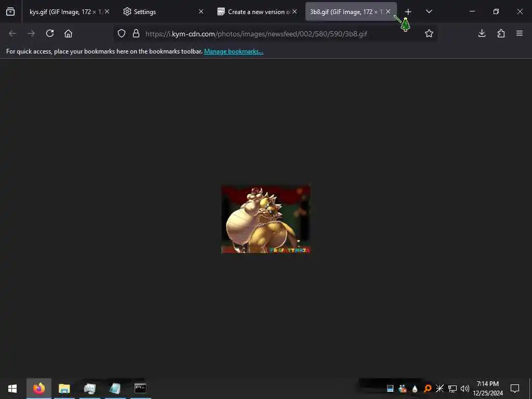Switch to the kys.gif tab

point(65,12)
